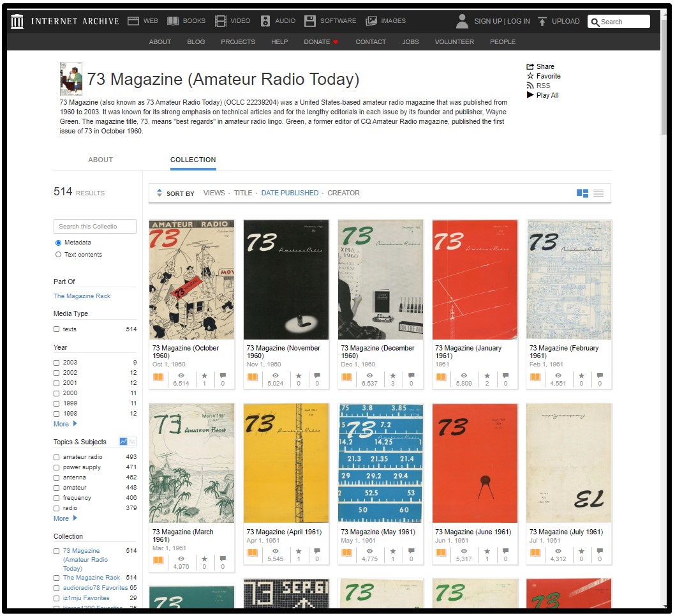The image size is (675, 616).
Task: Select the Text contents radio button
Action: click(58, 255)
